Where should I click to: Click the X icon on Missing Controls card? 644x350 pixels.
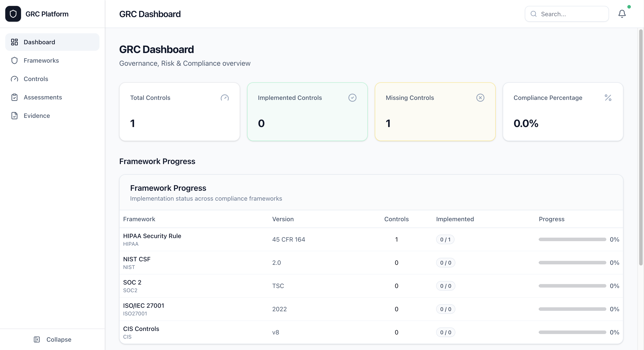(x=480, y=97)
